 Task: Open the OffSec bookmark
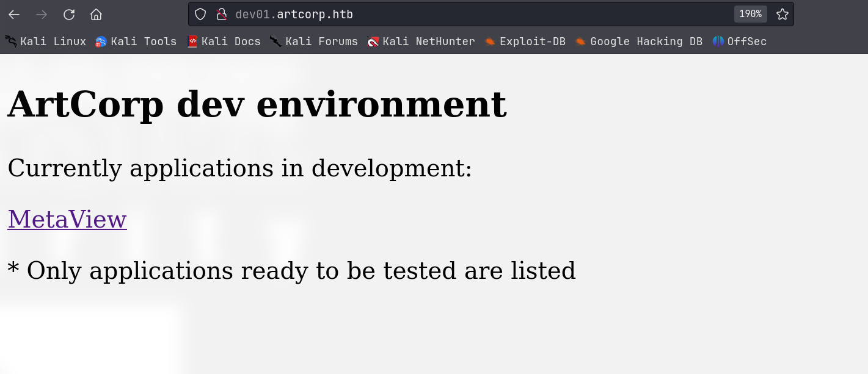[x=739, y=41]
